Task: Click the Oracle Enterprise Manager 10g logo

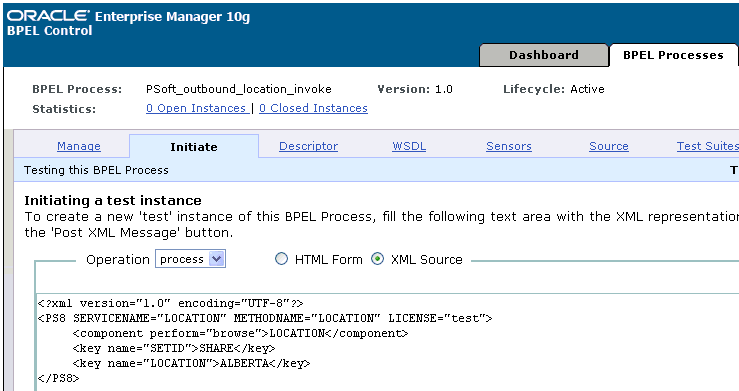Action: pos(128,16)
